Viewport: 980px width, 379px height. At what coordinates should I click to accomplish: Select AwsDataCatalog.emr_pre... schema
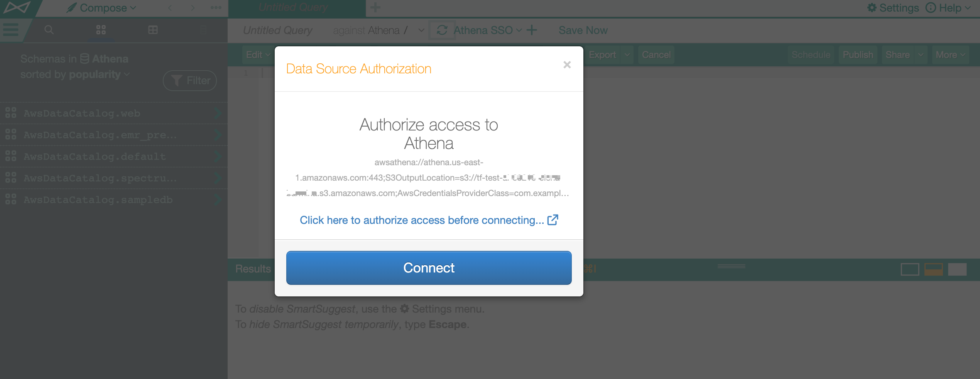(x=113, y=135)
